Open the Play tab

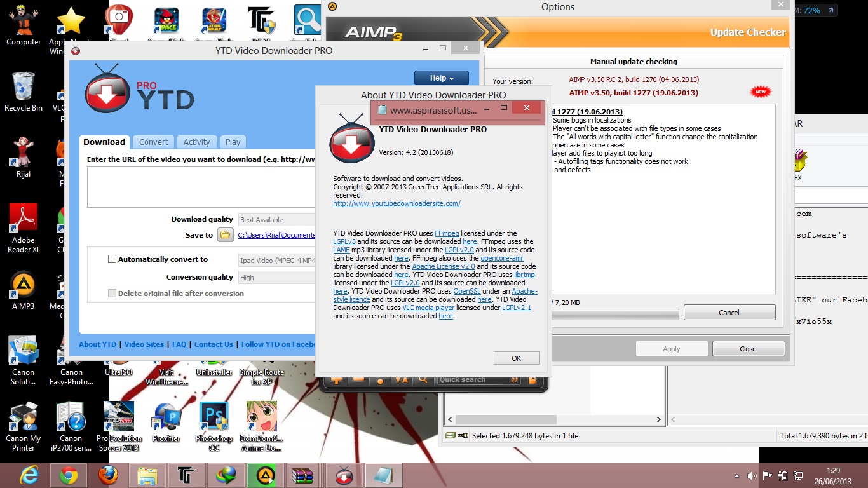pos(233,142)
